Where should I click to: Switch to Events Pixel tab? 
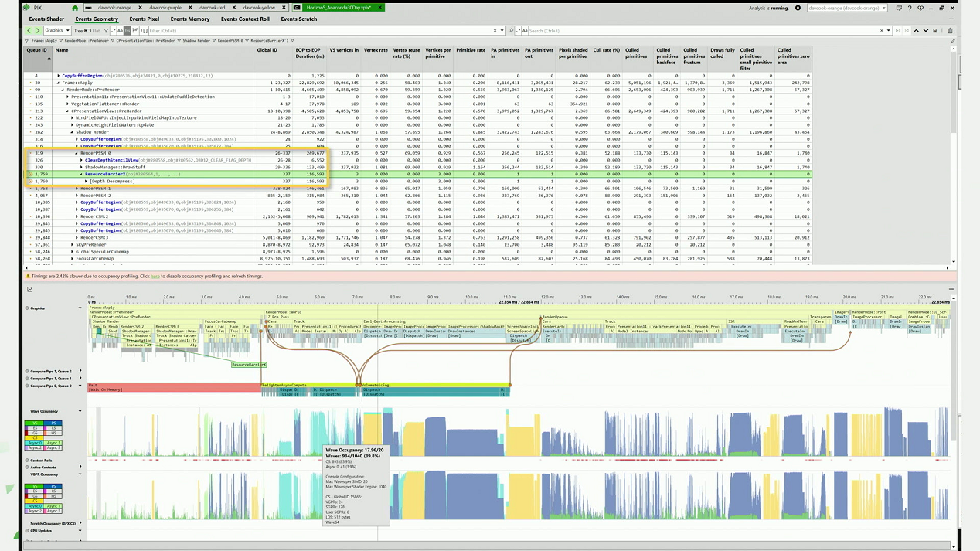pos(144,19)
